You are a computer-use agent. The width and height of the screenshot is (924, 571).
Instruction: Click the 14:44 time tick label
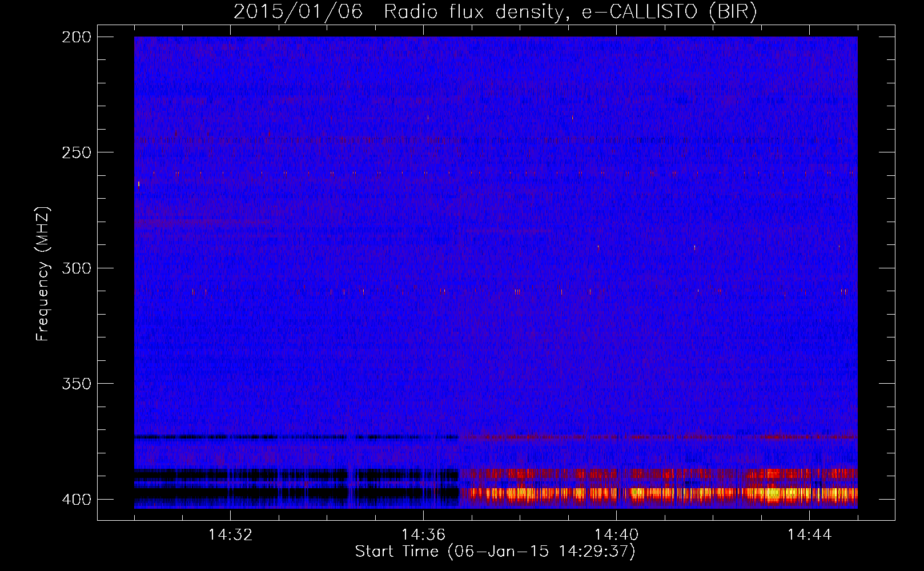point(809,534)
